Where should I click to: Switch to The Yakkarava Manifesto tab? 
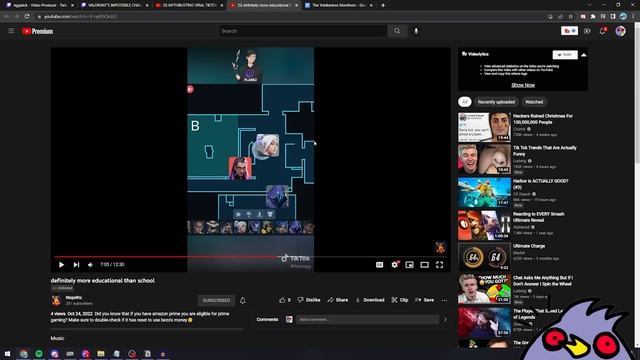point(339,5)
